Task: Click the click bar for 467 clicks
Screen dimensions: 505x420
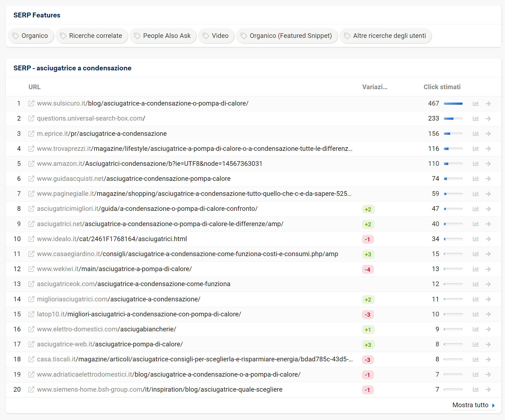Action: point(453,104)
